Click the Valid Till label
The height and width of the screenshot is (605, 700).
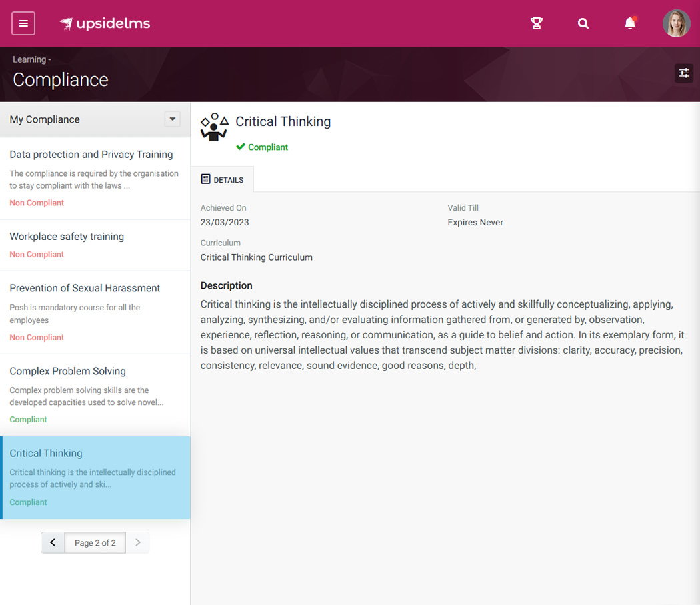pos(463,207)
